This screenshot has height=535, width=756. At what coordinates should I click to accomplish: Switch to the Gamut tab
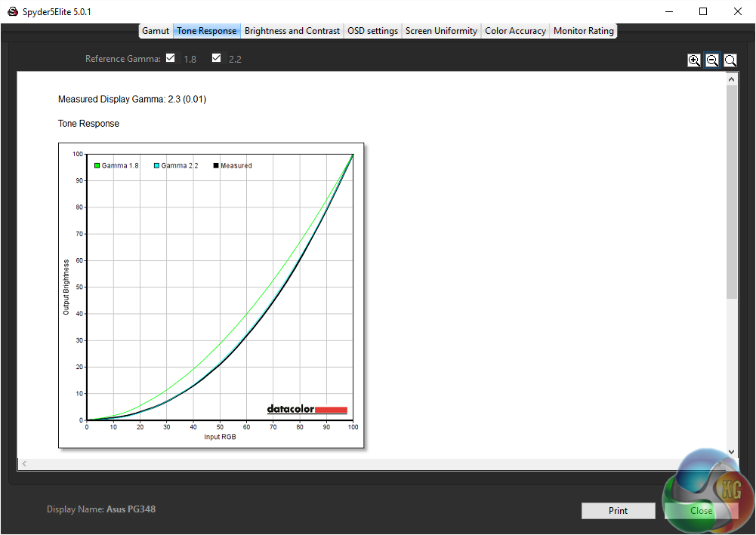click(x=156, y=31)
